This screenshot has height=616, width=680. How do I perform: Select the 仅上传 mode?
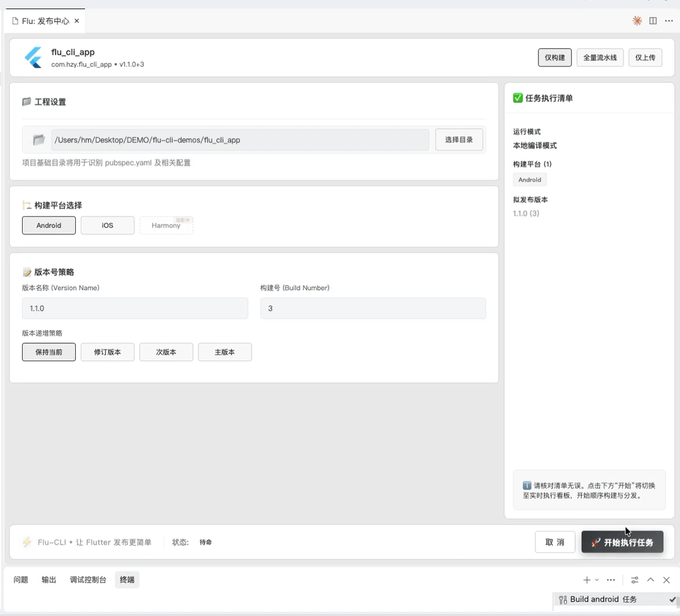tap(645, 57)
